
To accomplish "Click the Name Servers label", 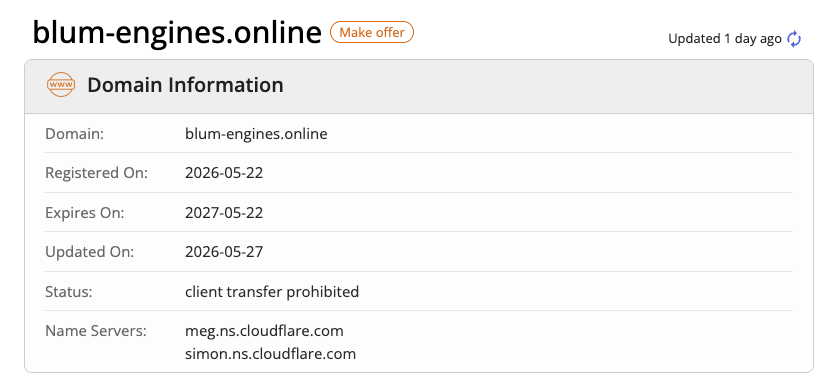I will point(96,331).
